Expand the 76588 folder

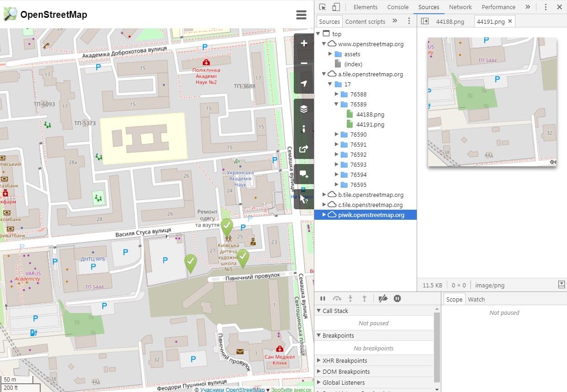(336, 94)
